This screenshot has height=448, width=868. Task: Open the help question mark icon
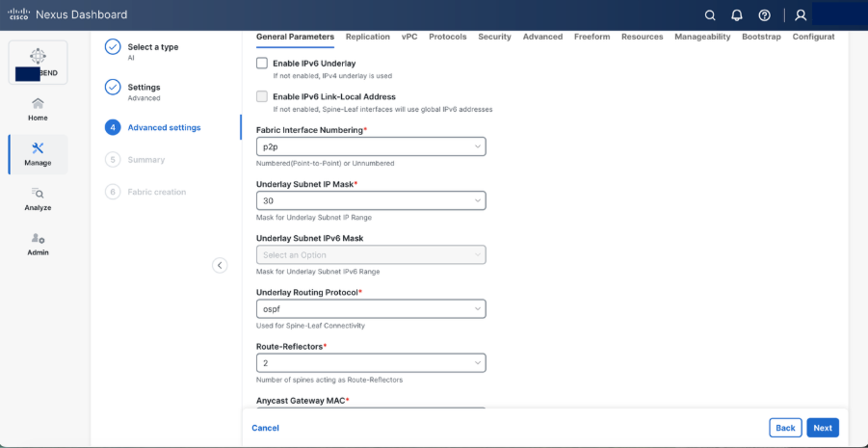tap(765, 15)
